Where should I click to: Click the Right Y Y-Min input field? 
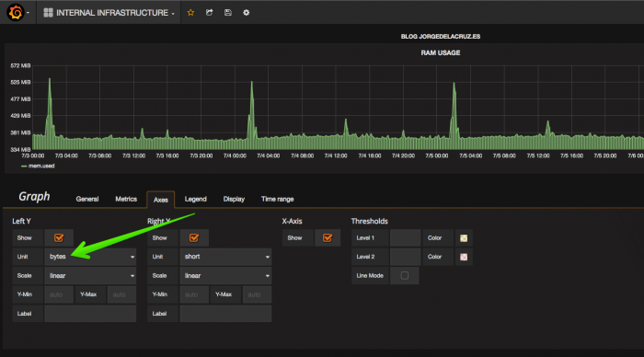point(194,294)
